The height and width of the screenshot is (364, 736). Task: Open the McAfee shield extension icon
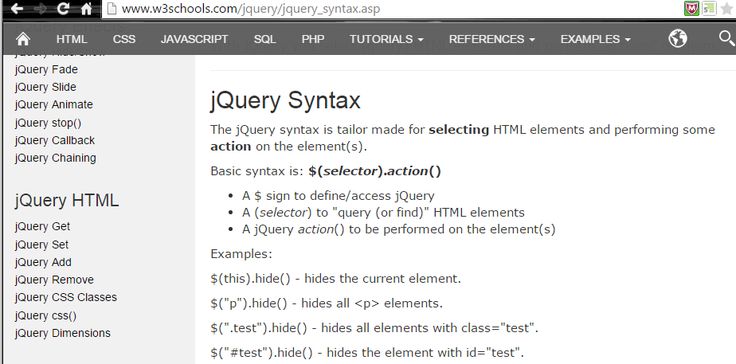point(691,9)
